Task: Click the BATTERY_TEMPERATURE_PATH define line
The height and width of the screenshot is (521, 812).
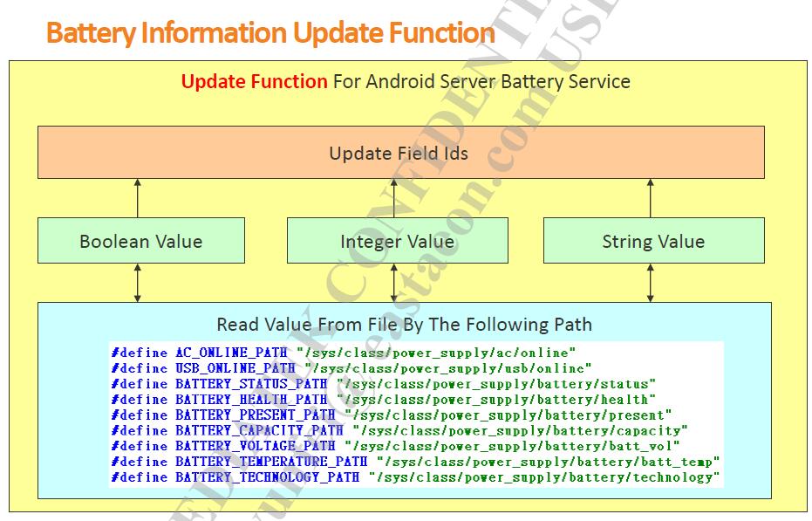Action: click(415, 462)
